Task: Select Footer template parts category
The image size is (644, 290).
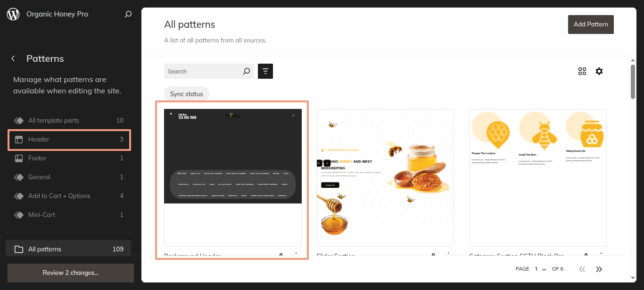Action: [x=69, y=158]
